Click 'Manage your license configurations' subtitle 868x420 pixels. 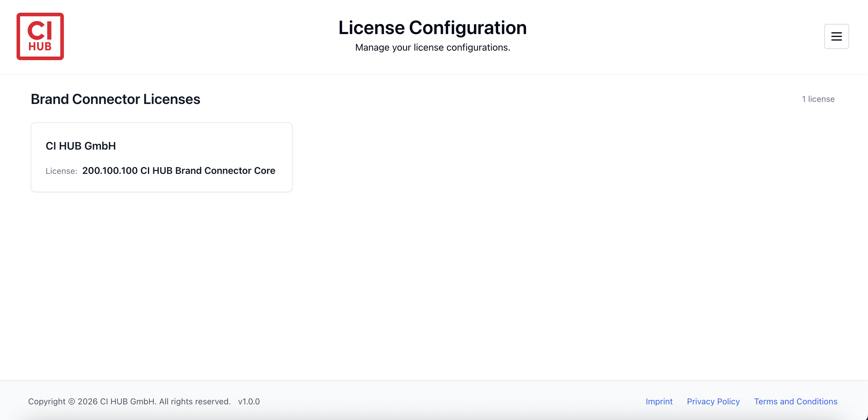pyautogui.click(x=432, y=47)
